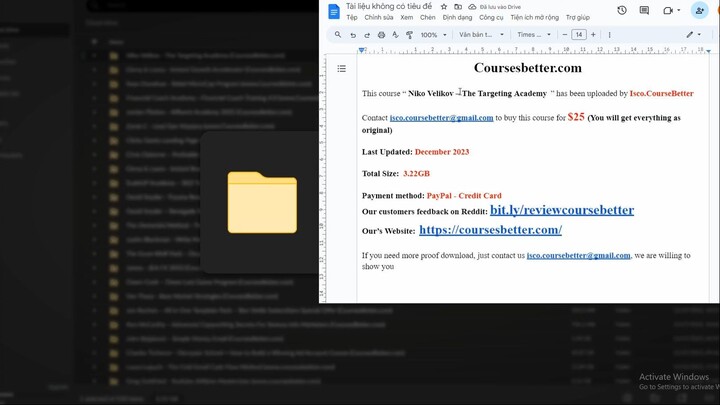Click the Google Docs home icon
Viewport: 720px width, 405px height.
point(334,11)
